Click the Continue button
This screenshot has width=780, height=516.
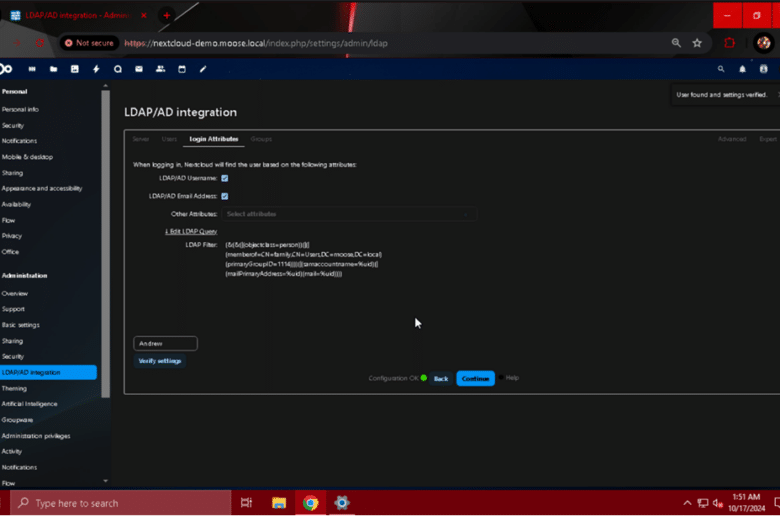[475, 379]
